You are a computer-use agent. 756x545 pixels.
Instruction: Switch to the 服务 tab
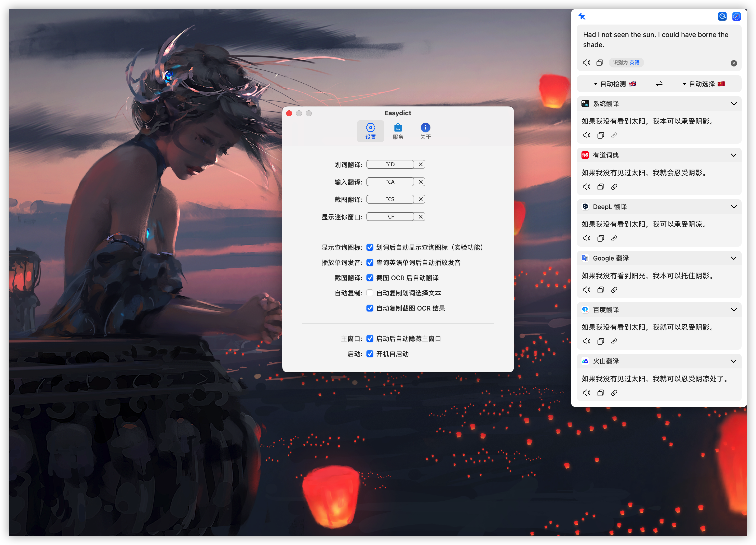tap(398, 131)
